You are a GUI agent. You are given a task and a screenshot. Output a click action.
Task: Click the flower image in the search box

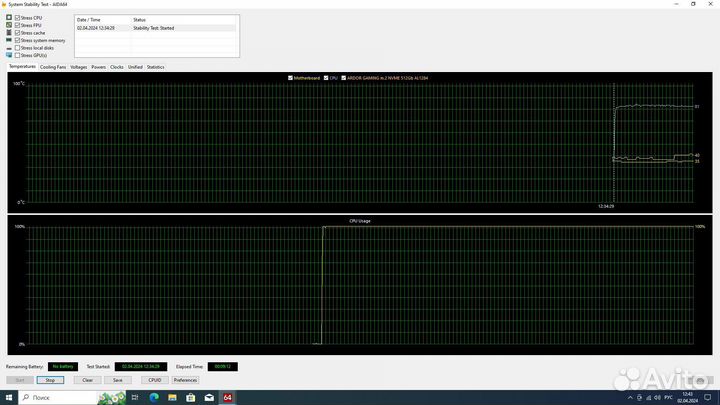coord(112,398)
